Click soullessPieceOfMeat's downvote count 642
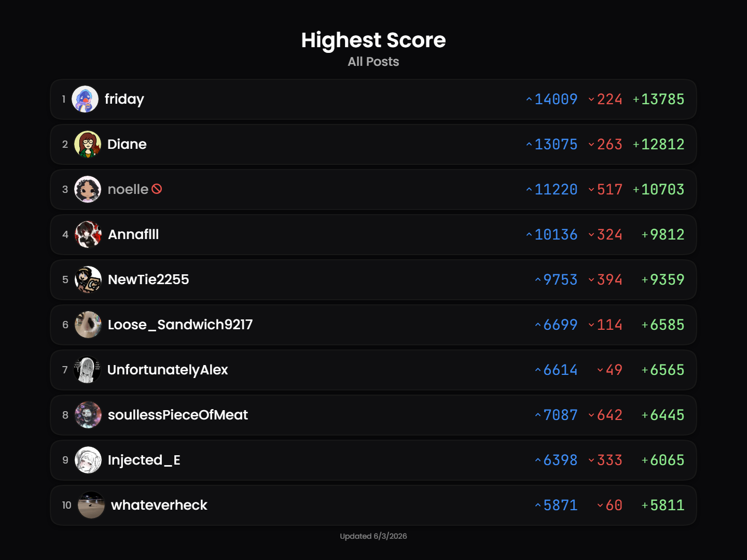Screen dimensions: 747x560 click(605, 415)
